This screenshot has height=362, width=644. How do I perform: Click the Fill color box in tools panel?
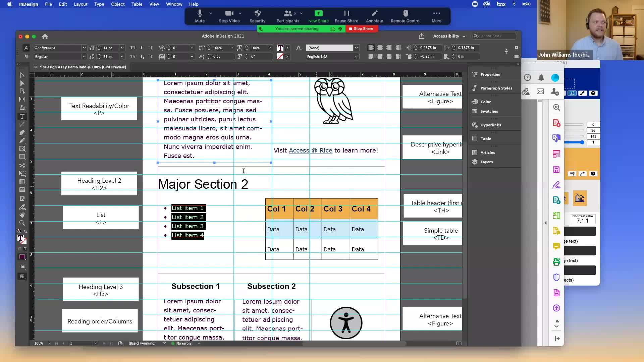(x=20, y=238)
